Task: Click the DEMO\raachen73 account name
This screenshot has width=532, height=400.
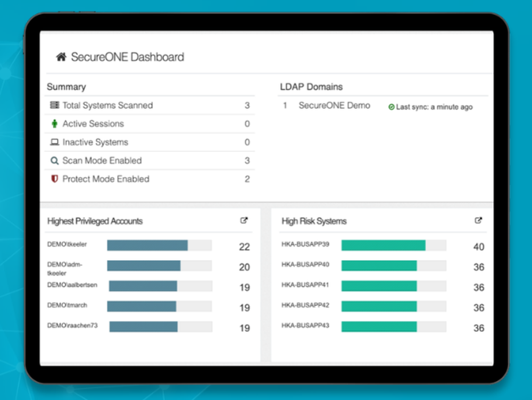Action: pyautogui.click(x=72, y=326)
